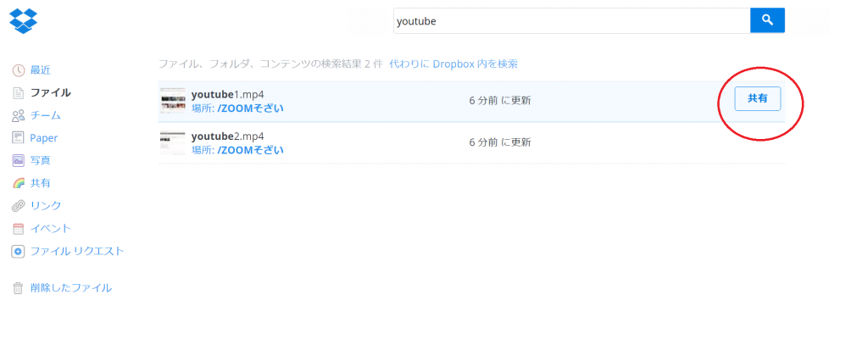Click the magnifier search button
Viewport: 868px width, 356px height.
click(767, 20)
